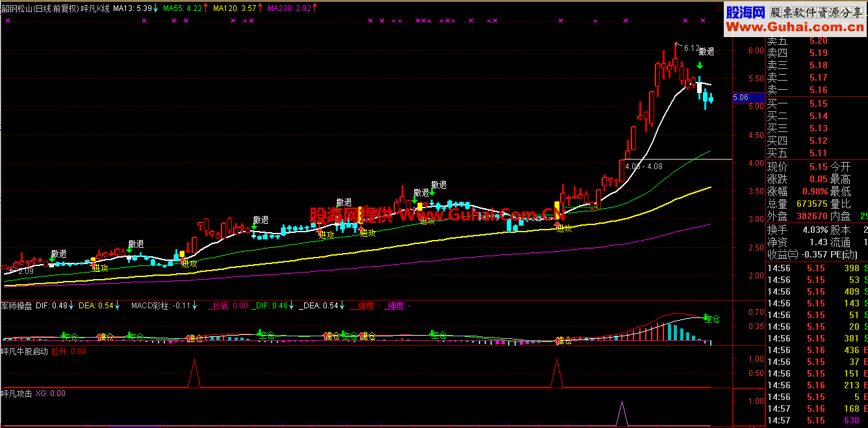Click the XG: 0.00 value
868x428 pixels.
tap(50, 393)
